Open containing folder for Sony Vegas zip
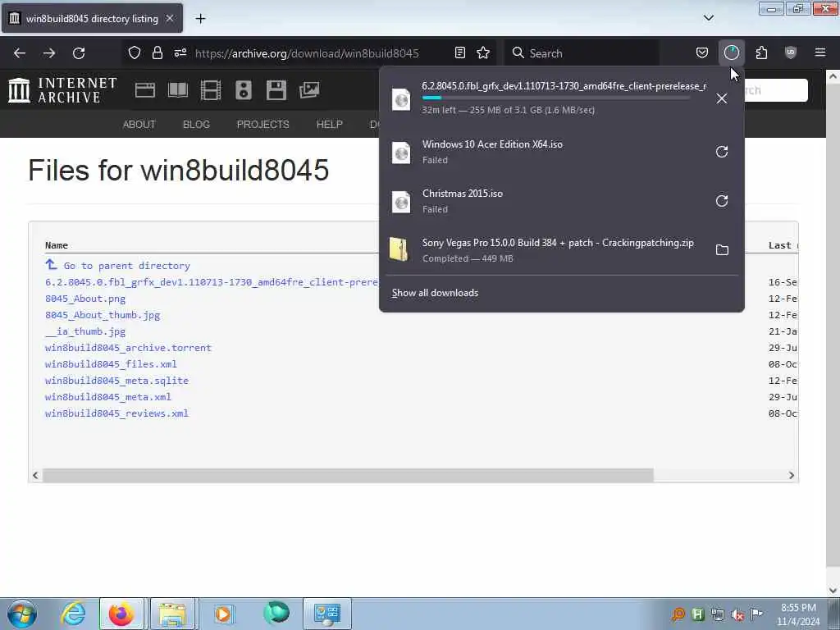This screenshot has width=840, height=630. coord(722,250)
